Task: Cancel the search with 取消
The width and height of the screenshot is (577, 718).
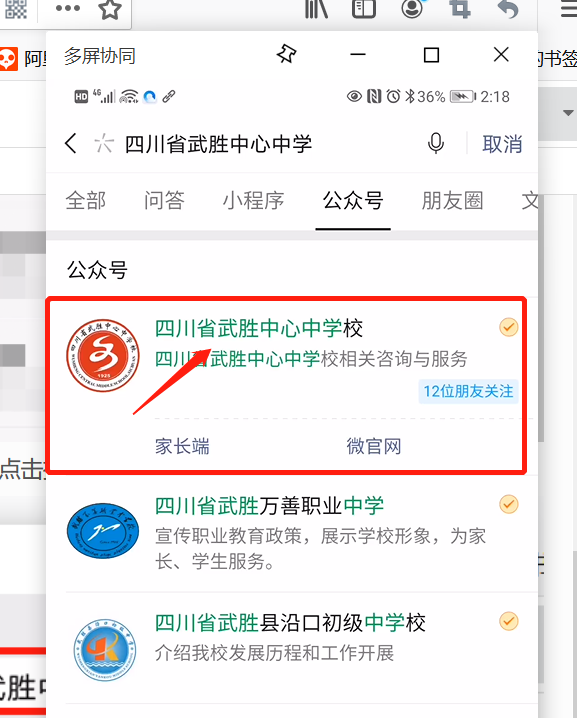Action: [x=502, y=144]
